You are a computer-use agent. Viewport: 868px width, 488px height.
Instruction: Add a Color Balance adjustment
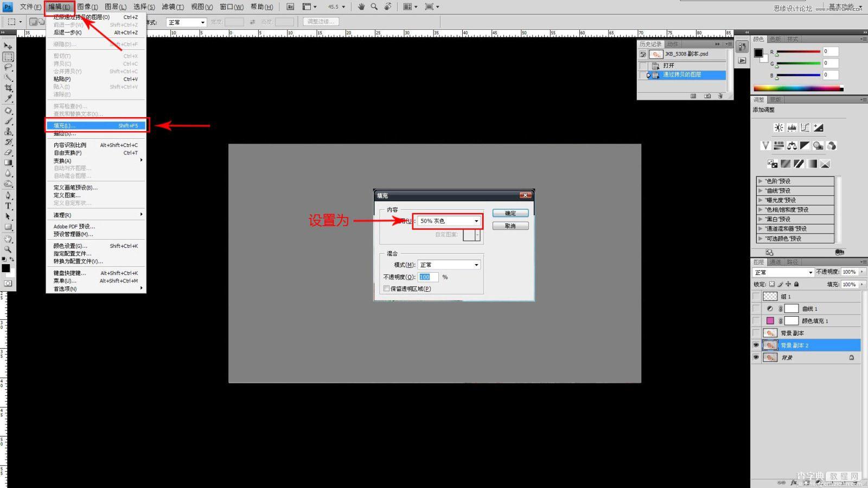(792, 146)
